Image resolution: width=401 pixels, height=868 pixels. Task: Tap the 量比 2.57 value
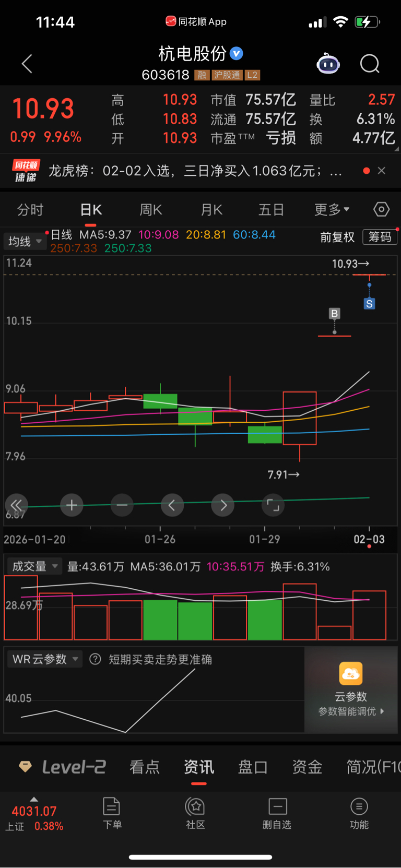click(x=381, y=100)
